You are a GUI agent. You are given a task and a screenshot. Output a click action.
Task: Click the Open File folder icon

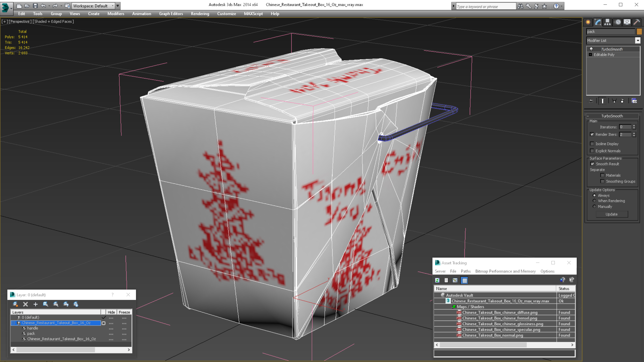pyautogui.click(x=27, y=6)
